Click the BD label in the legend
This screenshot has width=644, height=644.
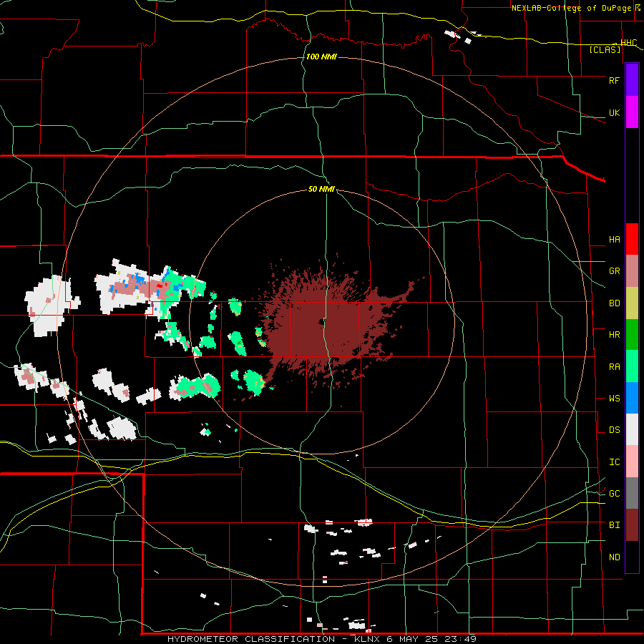pyautogui.click(x=614, y=303)
